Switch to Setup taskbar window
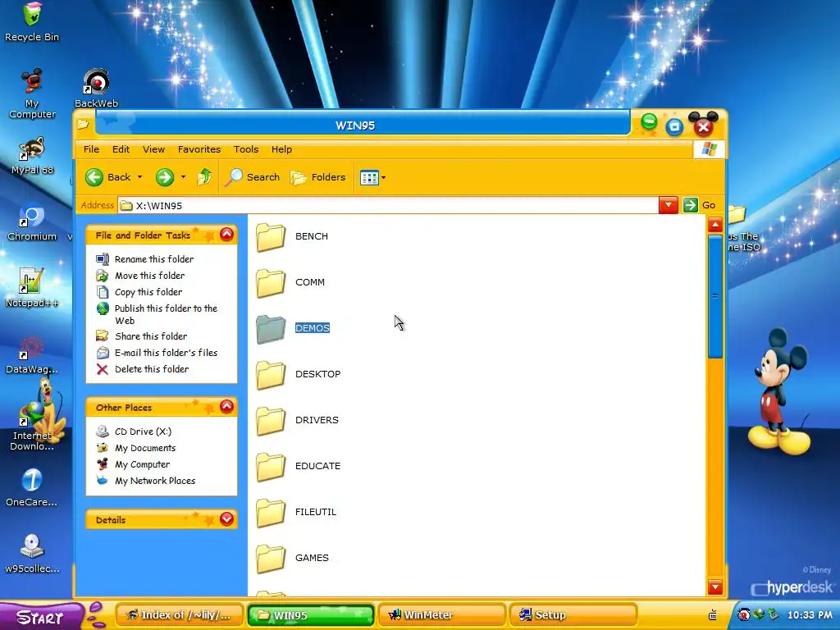 click(573, 615)
